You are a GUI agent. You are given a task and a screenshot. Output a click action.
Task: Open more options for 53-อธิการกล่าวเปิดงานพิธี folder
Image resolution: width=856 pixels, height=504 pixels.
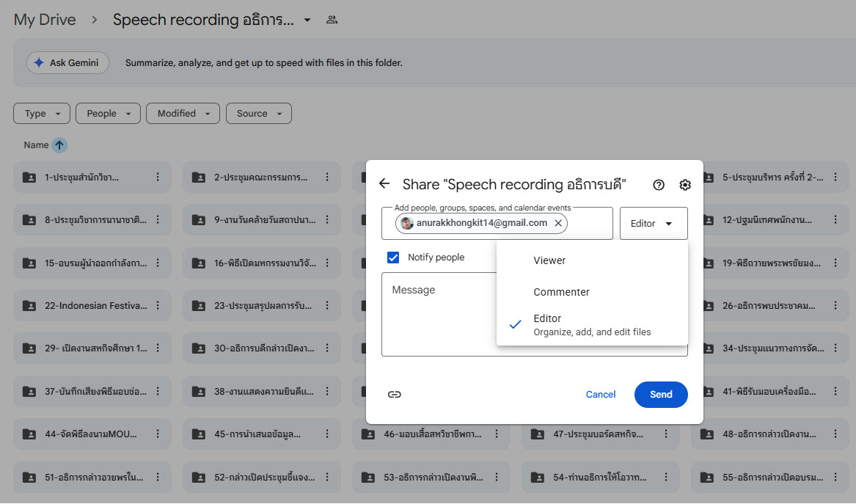pyautogui.click(x=497, y=477)
